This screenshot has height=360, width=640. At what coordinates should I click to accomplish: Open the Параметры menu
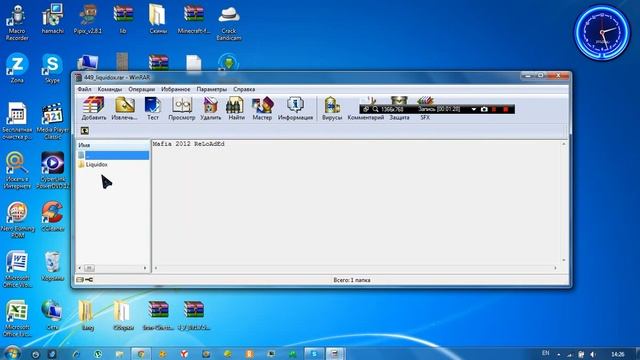pyautogui.click(x=211, y=89)
